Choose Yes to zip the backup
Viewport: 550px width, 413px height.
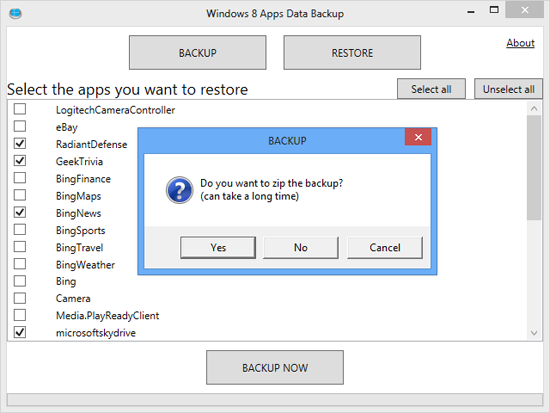click(x=218, y=247)
